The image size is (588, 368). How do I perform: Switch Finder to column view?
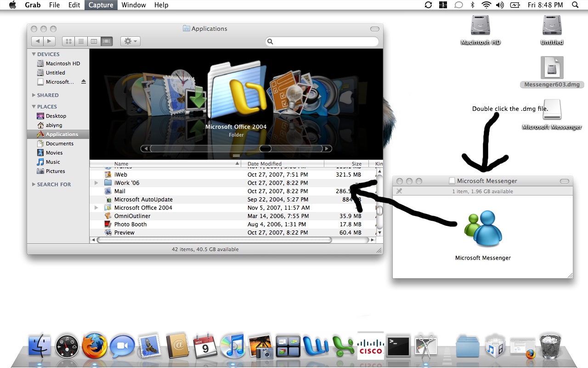coord(94,41)
